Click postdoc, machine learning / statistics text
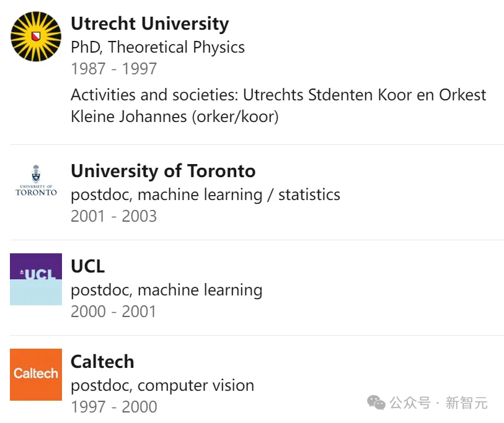This screenshot has width=504, height=423. [205, 194]
